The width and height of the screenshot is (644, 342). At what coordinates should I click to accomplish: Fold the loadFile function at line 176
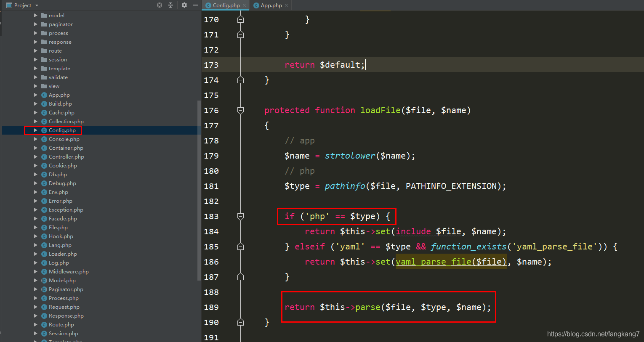click(240, 111)
